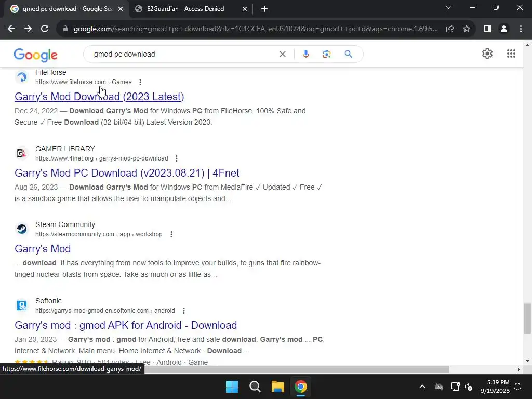Show hidden system tray icons
The image size is (532, 399).
pyautogui.click(x=422, y=387)
